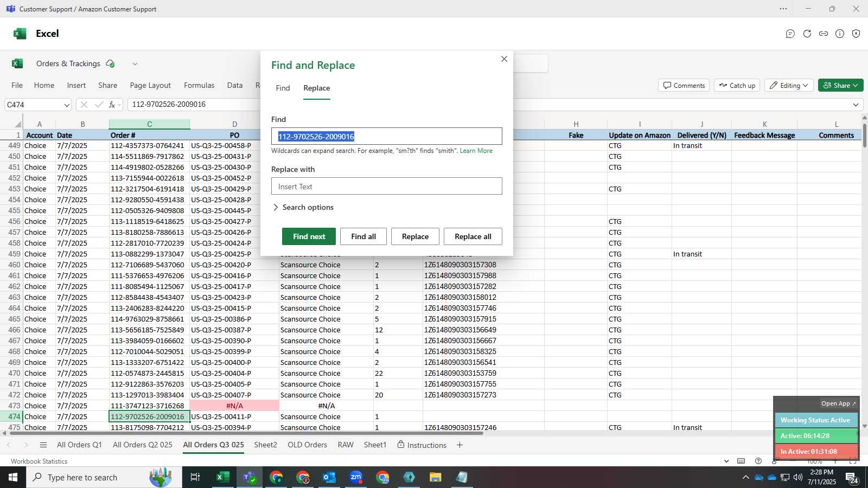Open the more options ellipsis in title bar
Screen dimensions: 868x488
coord(783,9)
